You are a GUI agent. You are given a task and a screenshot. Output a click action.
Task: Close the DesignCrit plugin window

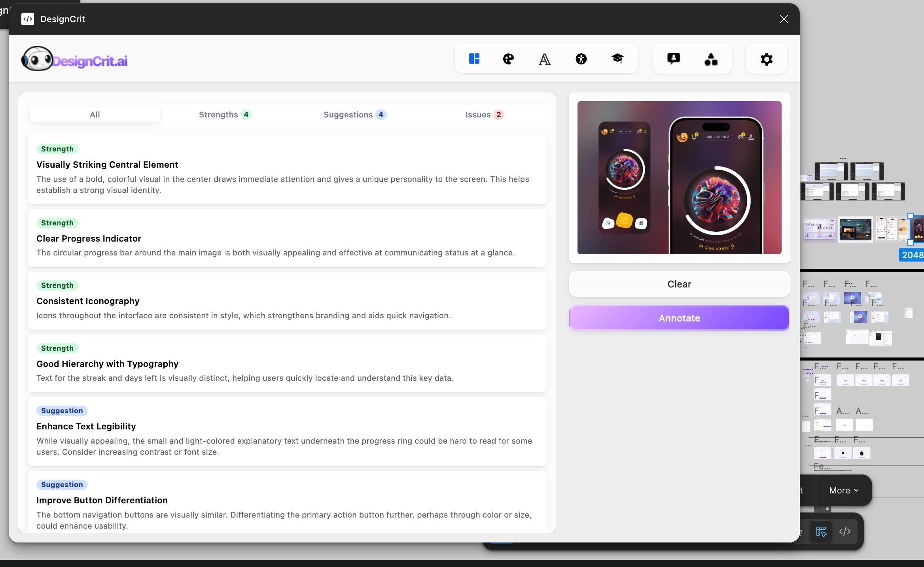point(783,19)
